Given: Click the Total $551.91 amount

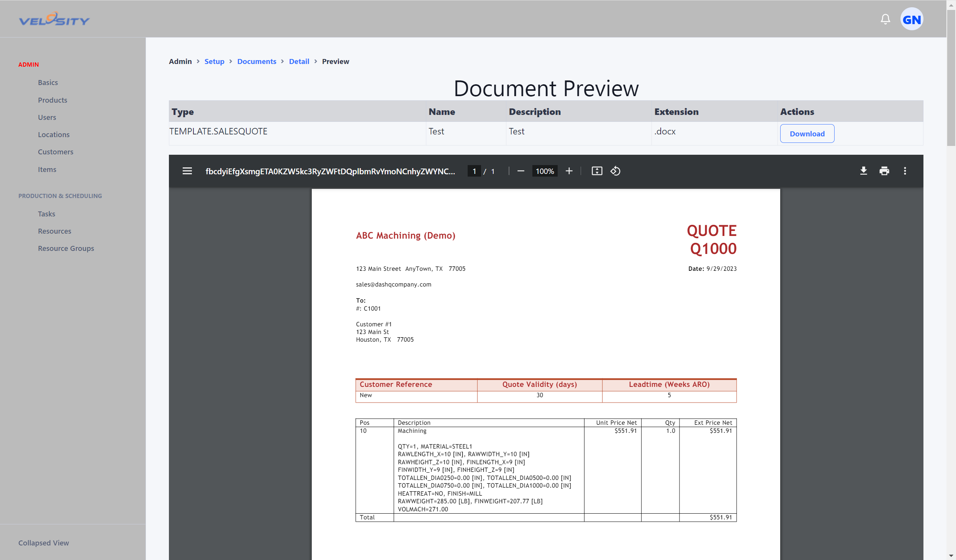Looking at the screenshot, I should 720,517.
